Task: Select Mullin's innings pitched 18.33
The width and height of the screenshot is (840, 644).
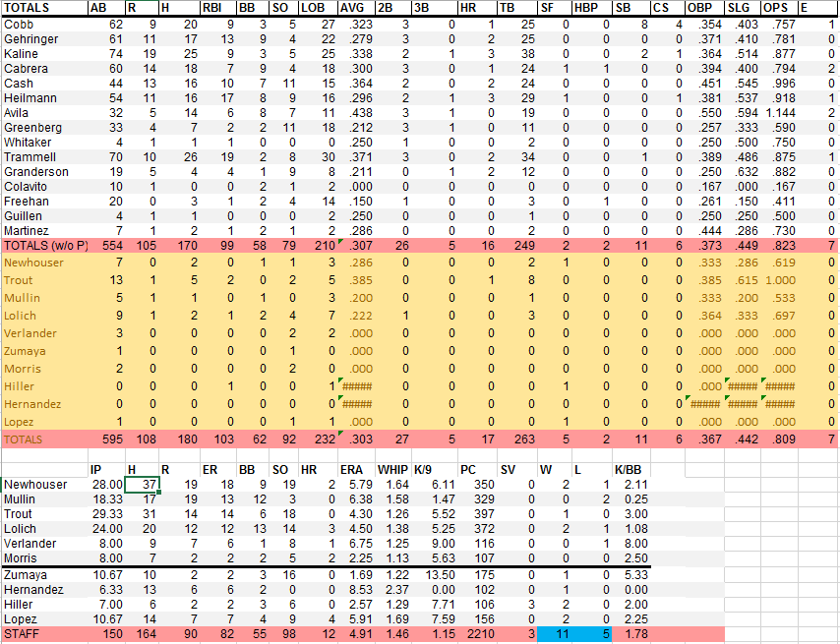Action: (x=107, y=499)
